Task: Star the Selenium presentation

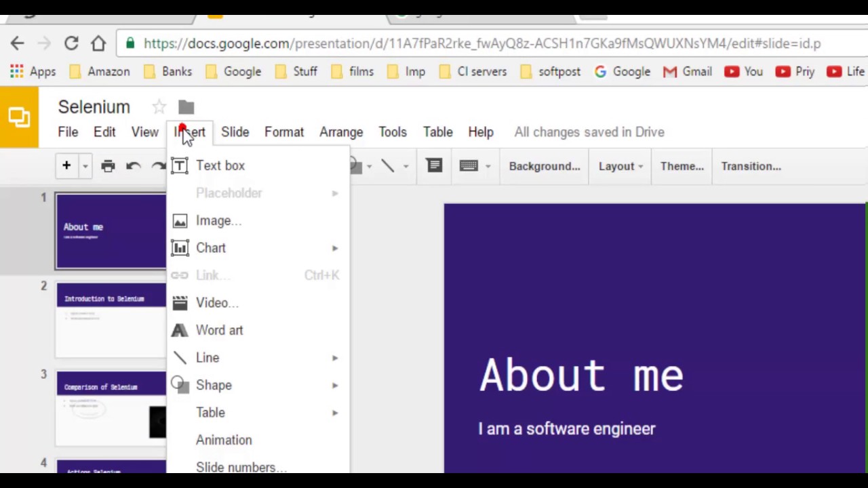Action: tap(159, 107)
